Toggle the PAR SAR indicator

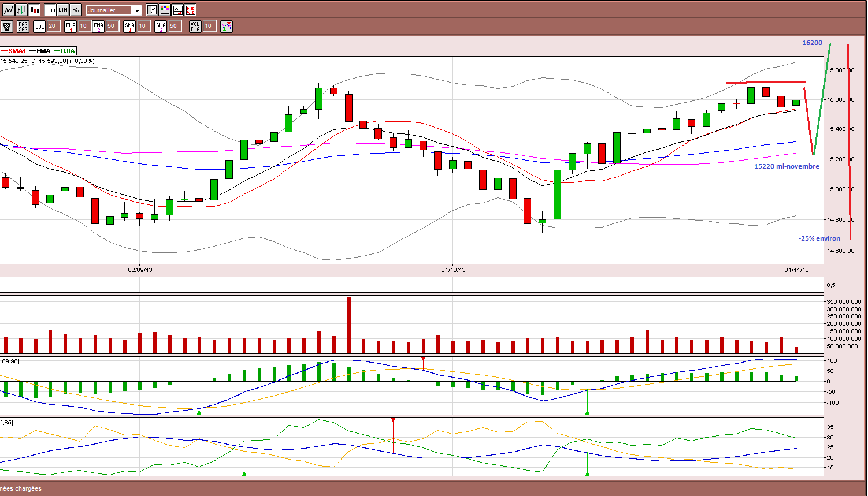click(23, 27)
